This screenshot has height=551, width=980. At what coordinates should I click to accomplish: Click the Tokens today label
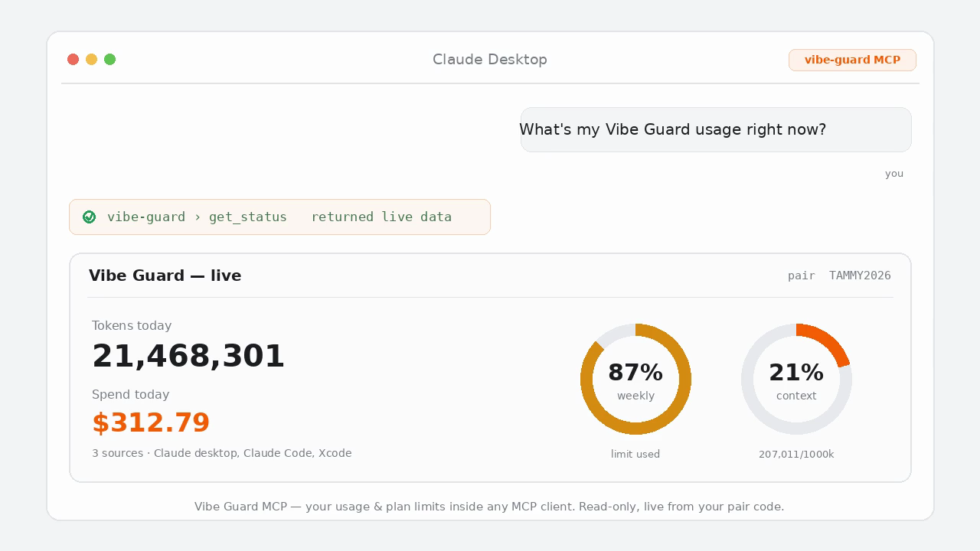pyautogui.click(x=132, y=325)
